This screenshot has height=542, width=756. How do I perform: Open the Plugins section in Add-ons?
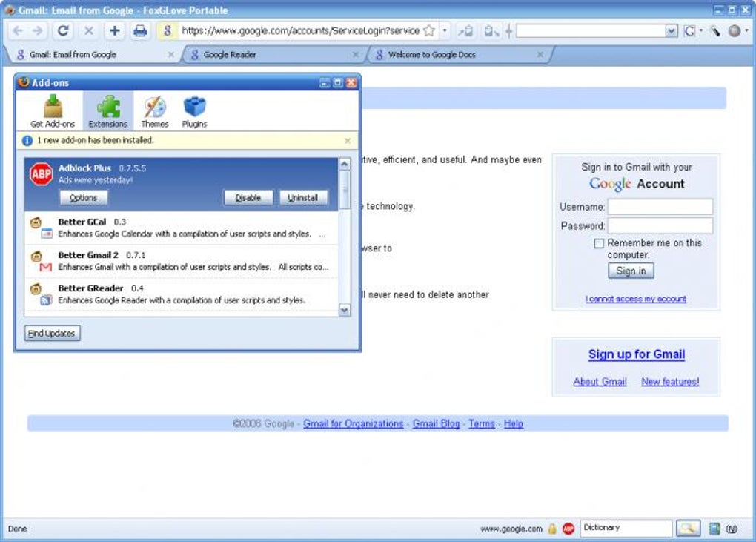click(194, 111)
